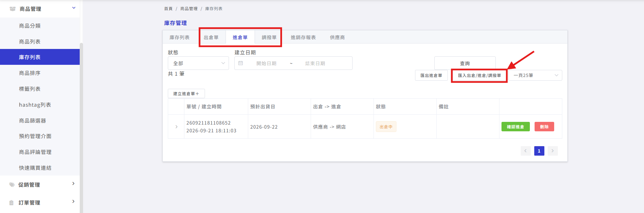The width and height of the screenshot is (644, 213).
Task: Click the green 確認進倉 button
Action: coord(515,127)
